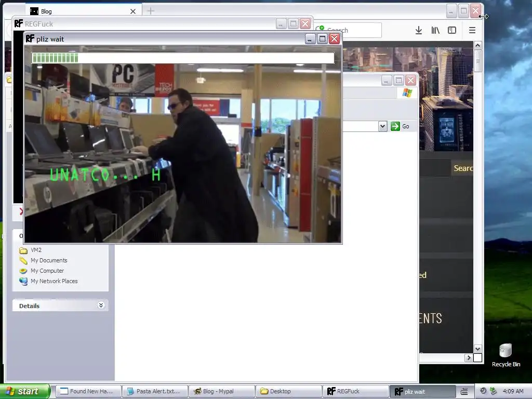Click the pliz wait progress bar

183,58
